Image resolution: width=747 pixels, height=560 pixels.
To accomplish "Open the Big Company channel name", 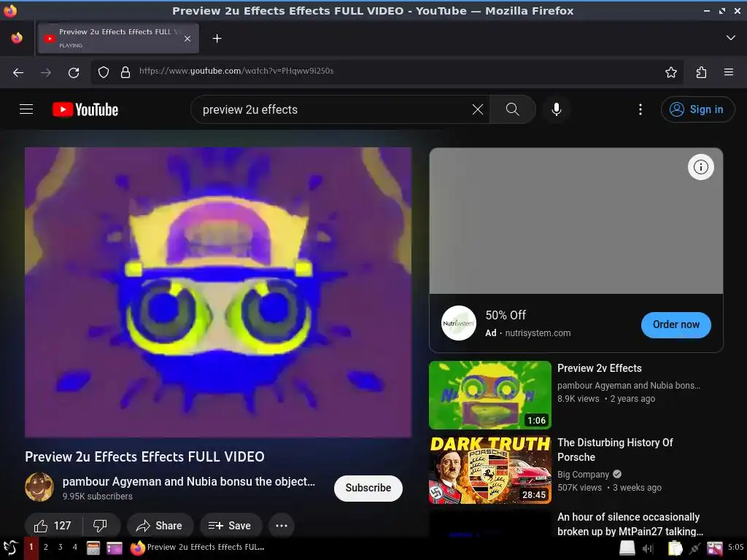I will click(583, 474).
